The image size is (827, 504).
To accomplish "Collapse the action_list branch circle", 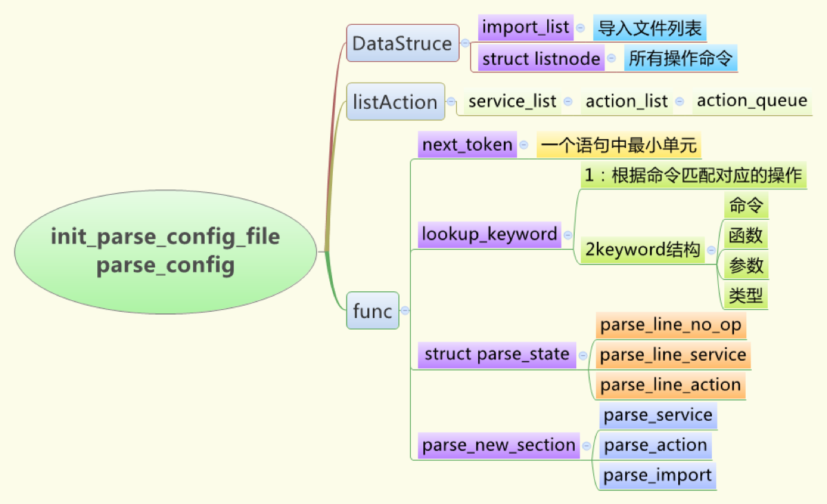I will coord(680,101).
